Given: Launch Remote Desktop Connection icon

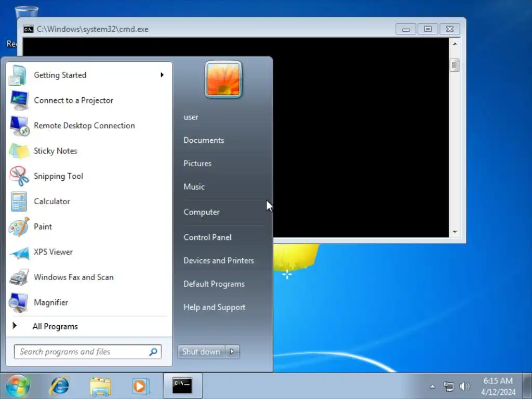Looking at the screenshot, I should click(19, 126).
